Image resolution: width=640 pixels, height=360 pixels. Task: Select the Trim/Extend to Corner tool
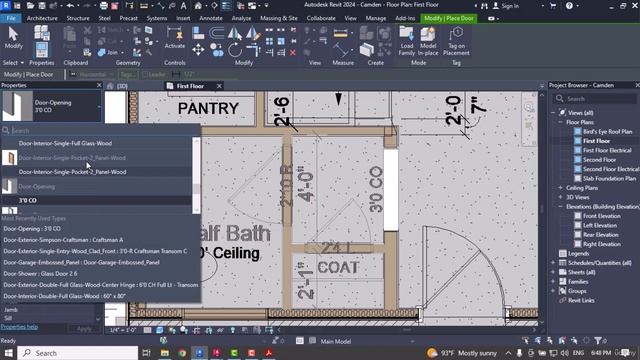pyautogui.click(x=253, y=50)
